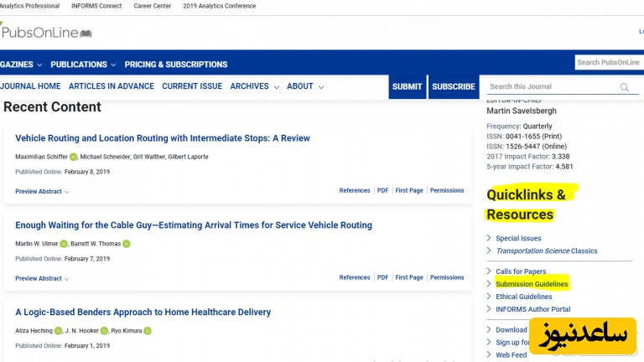Click ORCID icon next to Maximilian Schiffer
The image size is (644, 362).
(x=73, y=157)
